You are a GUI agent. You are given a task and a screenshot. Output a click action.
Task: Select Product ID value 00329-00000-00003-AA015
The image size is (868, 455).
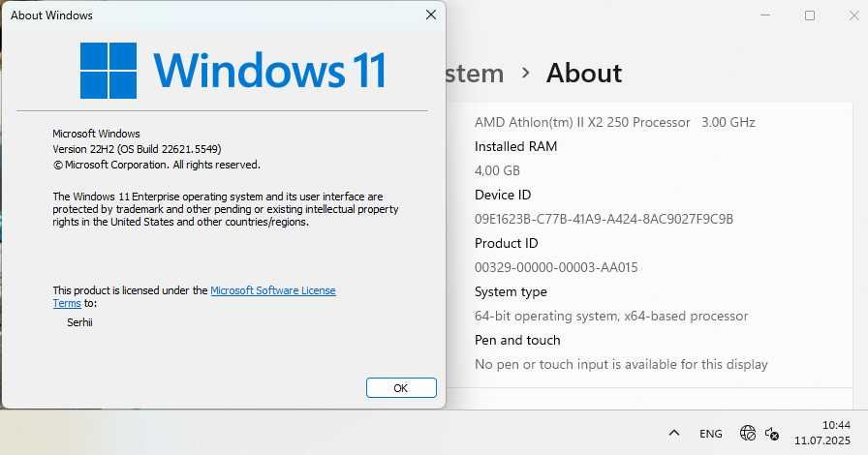click(x=556, y=267)
